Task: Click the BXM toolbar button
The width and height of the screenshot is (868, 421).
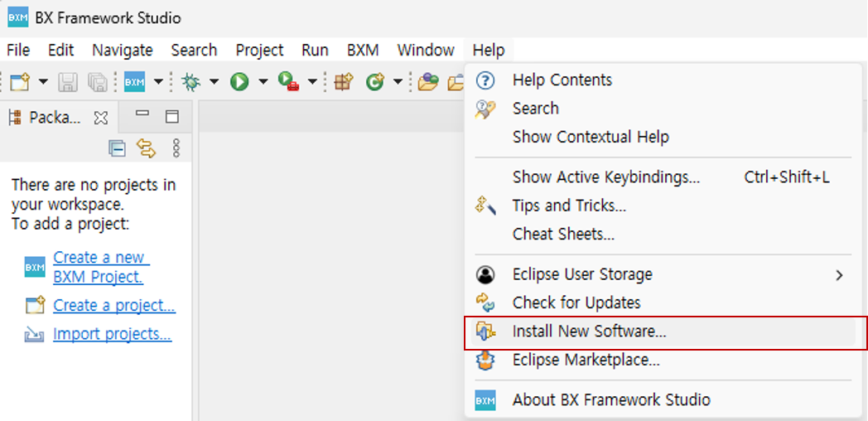Action: coord(134,82)
